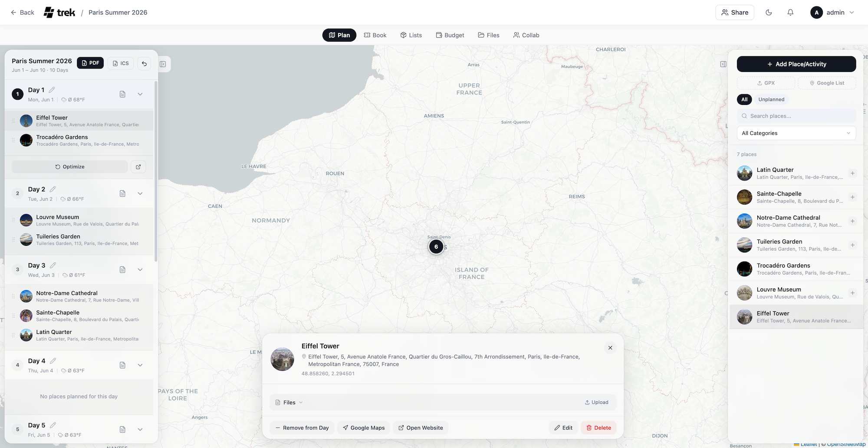Add Latin Quarter with the plus icon

853,173
